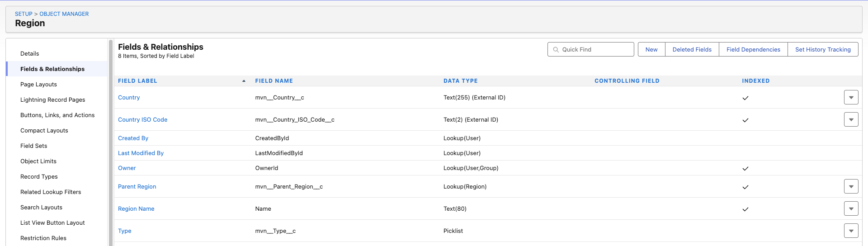The width and height of the screenshot is (868, 246).
Task: Click the mvn__Parent_Region__c field name
Action: pos(289,186)
